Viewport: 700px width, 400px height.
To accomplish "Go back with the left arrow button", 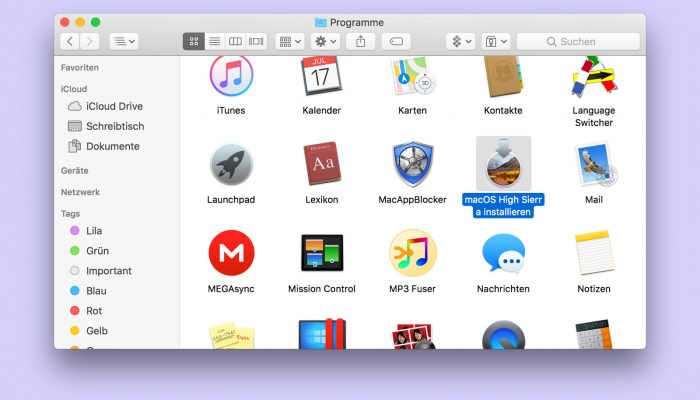I will pos(70,42).
